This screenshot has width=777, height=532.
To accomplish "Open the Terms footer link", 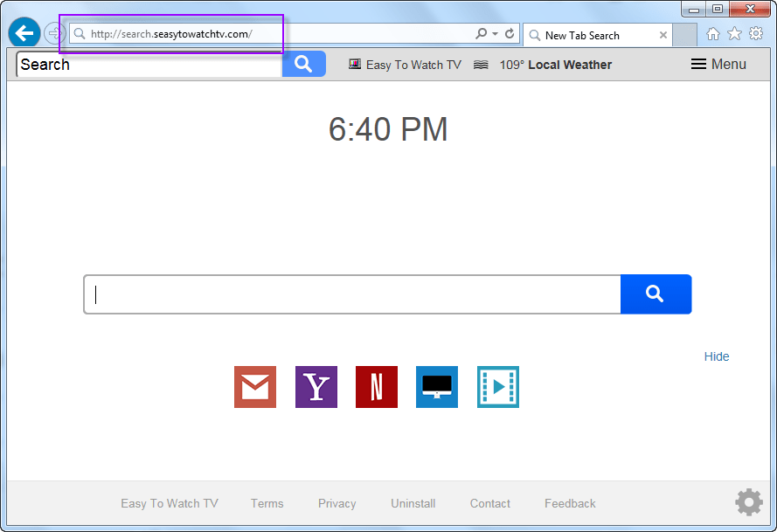I will (267, 503).
